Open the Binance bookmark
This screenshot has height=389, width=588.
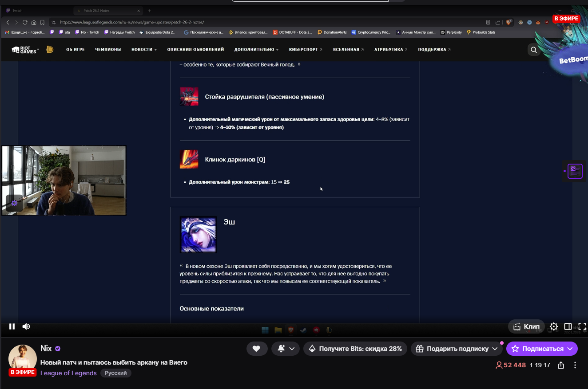tap(248, 32)
